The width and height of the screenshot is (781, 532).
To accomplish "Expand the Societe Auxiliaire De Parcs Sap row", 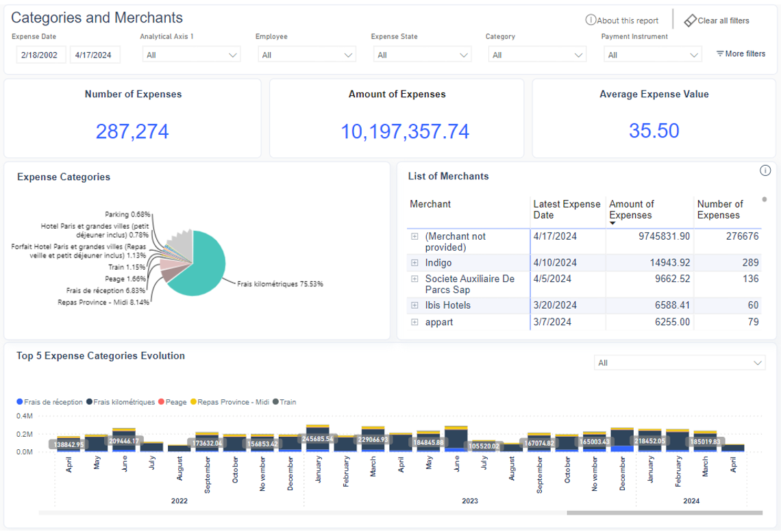I will [414, 279].
